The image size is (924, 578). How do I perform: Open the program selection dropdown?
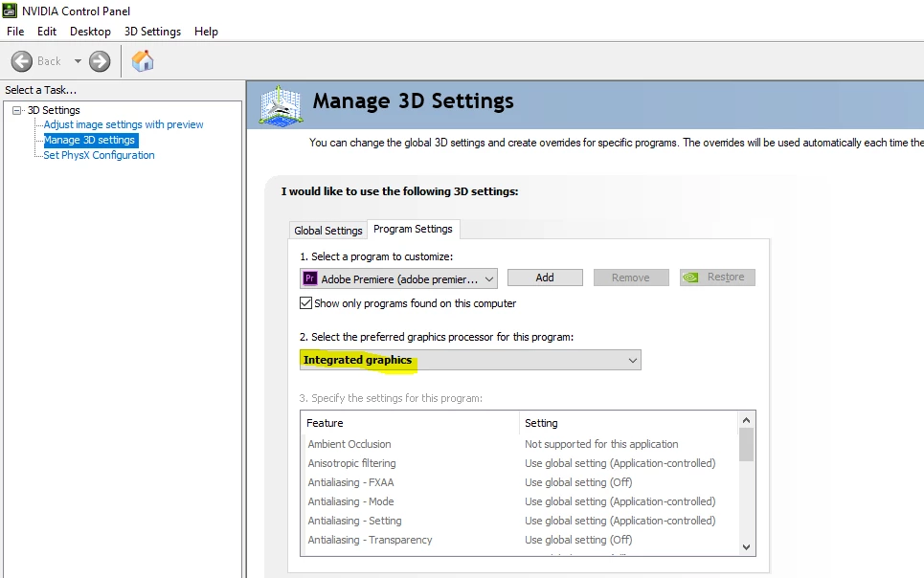click(399, 278)
